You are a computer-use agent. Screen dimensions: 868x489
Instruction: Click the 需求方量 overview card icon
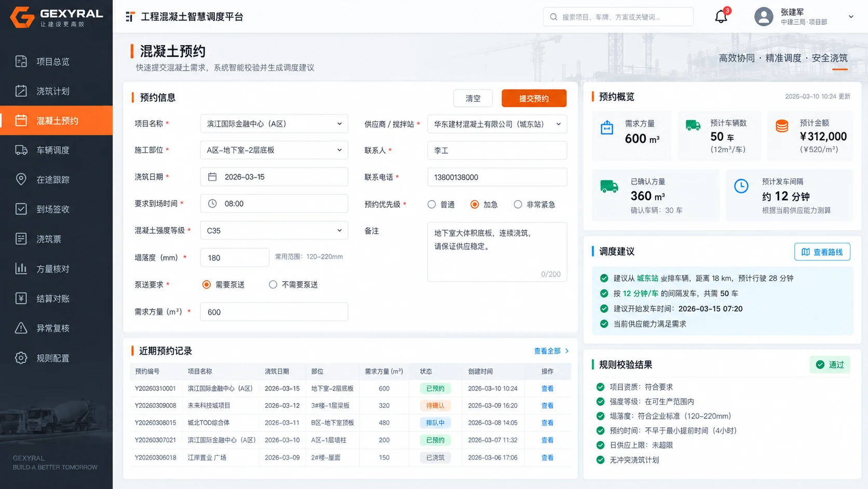pos(607,128)
